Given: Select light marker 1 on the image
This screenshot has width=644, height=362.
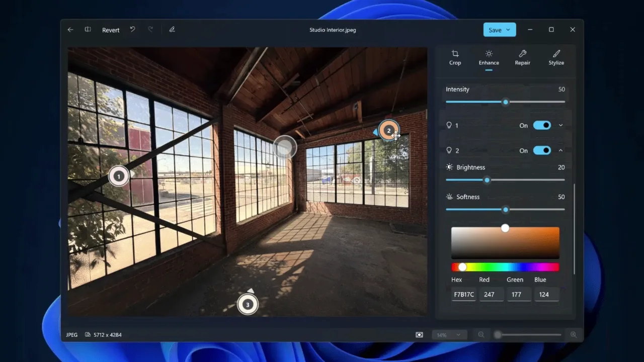Looking at the screenshot, I should [x=119, y=176].
